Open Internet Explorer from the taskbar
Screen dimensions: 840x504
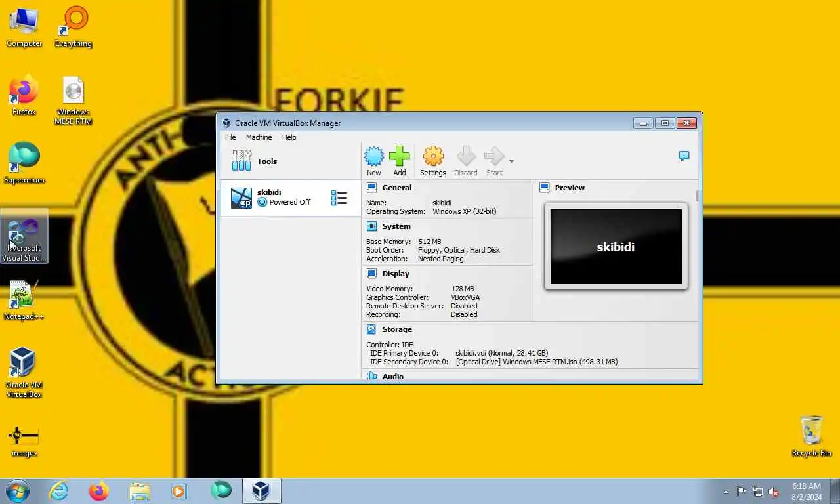[59, 491]
